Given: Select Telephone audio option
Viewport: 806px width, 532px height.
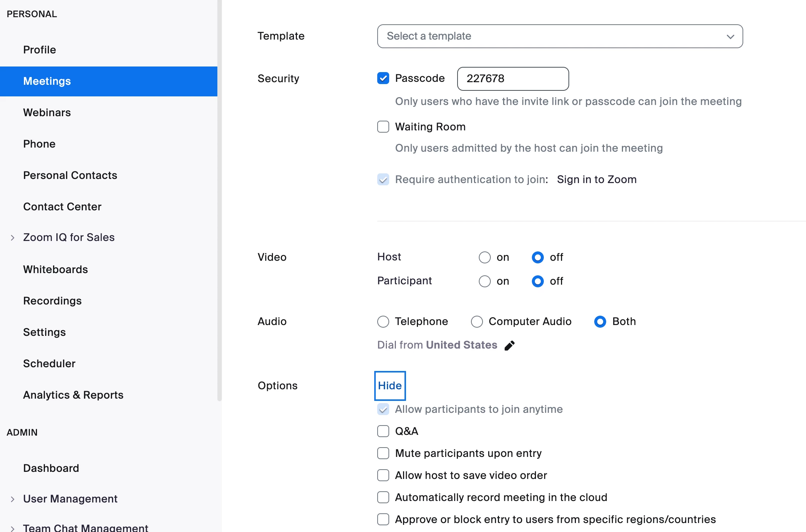Looking at the screenshot, I should 383,322.
